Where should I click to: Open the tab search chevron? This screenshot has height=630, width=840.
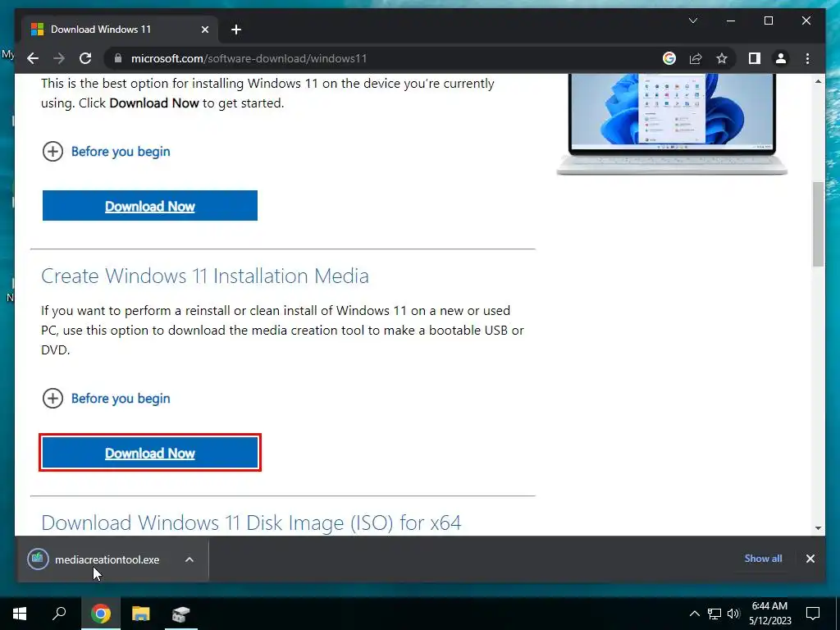(692, 21)
